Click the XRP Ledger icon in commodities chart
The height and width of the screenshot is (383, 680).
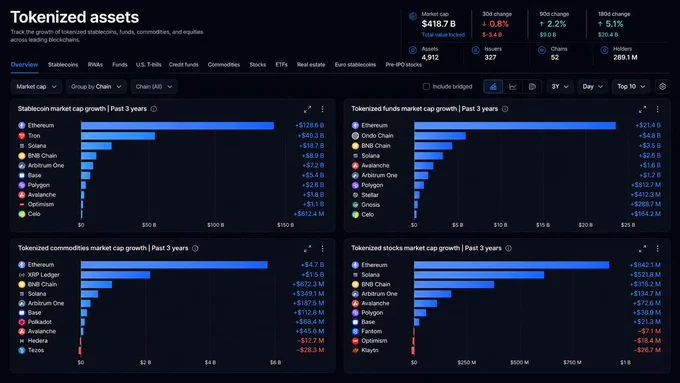(x=22, y=275)
